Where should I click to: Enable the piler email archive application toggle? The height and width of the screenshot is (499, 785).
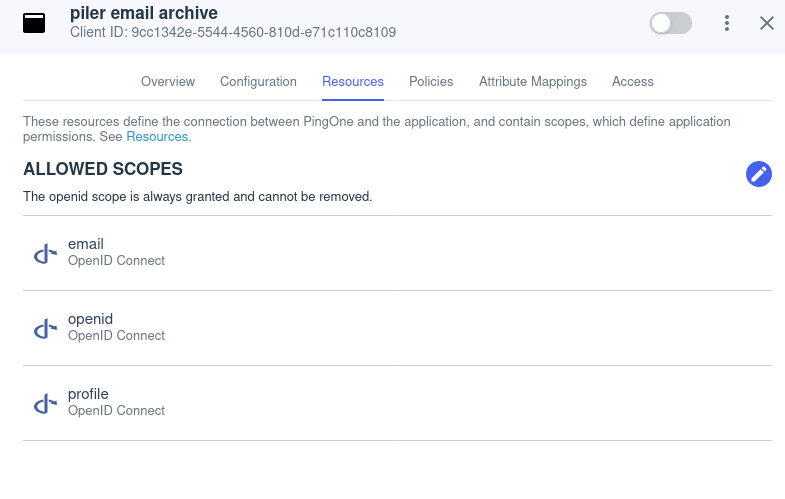tap(670, 23)
